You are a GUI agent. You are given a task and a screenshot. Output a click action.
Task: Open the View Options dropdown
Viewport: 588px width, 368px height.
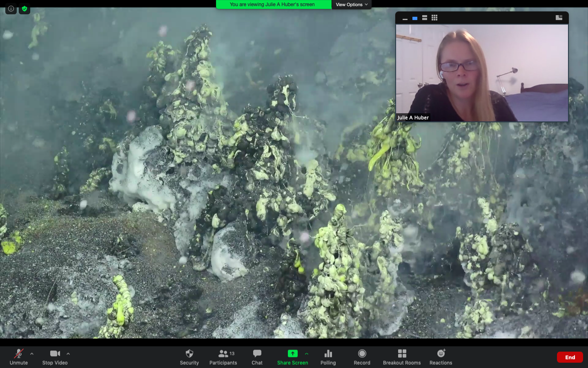click(352, 4)
